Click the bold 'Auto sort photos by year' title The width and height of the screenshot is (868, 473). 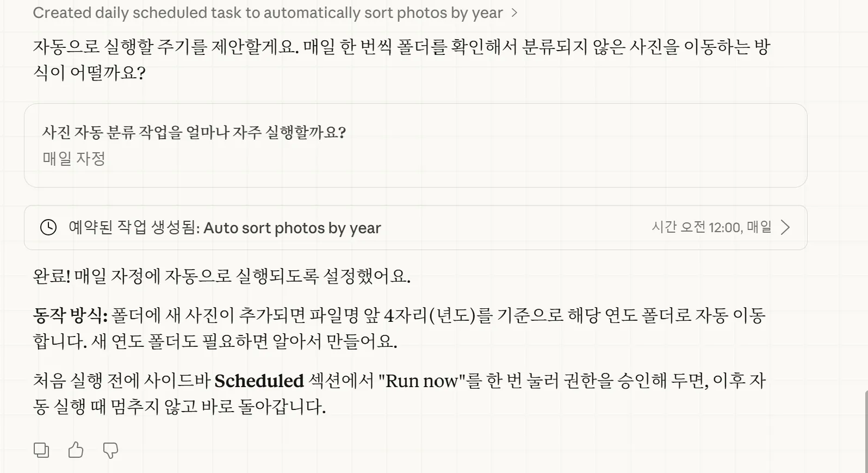click(x=292, y=227)
